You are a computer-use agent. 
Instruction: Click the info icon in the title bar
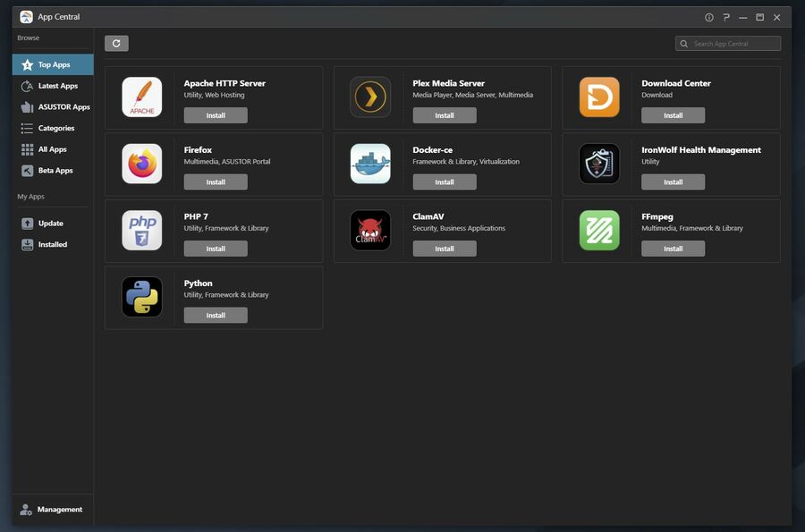point(707,15)
